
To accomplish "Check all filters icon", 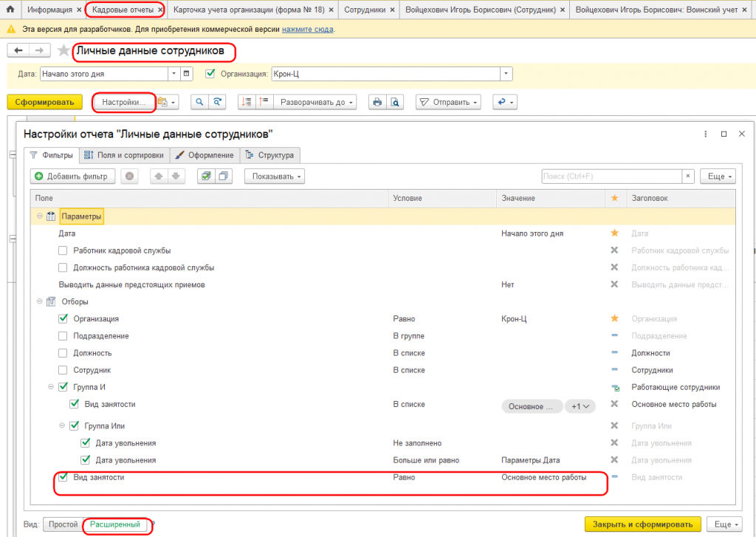I will [x=206, y=176].
